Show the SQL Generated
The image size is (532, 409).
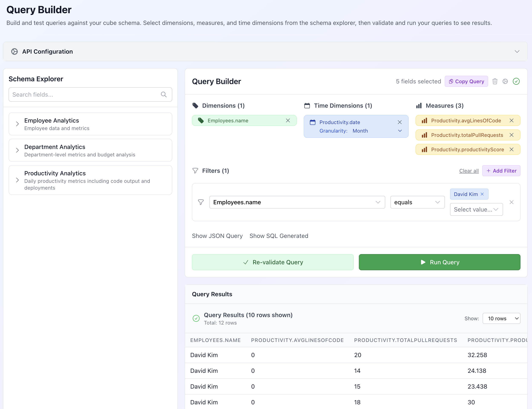click(279, 236)
